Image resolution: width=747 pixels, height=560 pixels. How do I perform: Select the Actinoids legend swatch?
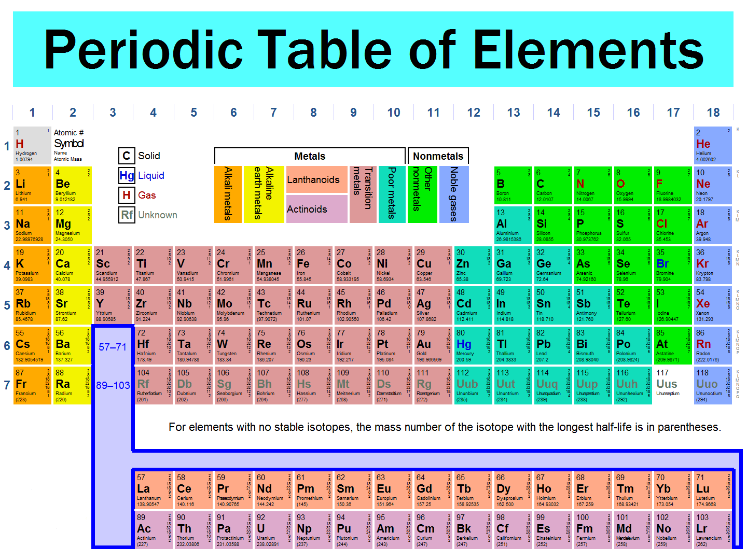click(316, 209)
